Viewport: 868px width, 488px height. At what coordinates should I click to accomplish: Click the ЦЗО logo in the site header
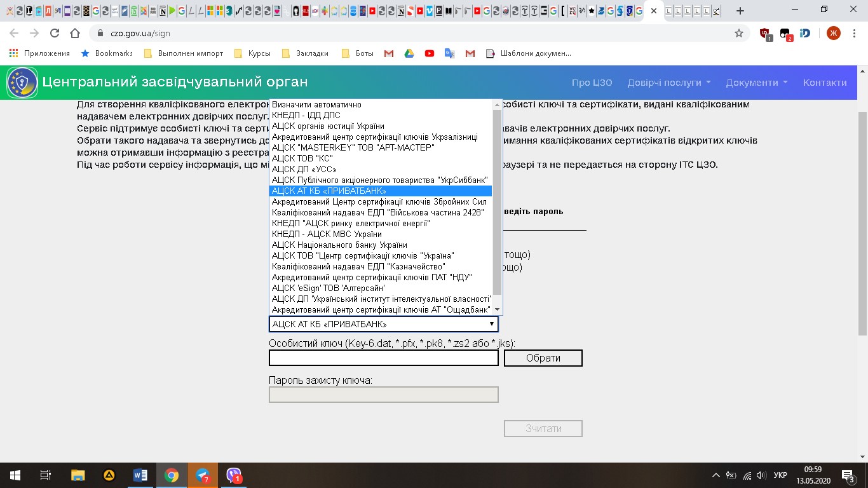click(22, 83)
